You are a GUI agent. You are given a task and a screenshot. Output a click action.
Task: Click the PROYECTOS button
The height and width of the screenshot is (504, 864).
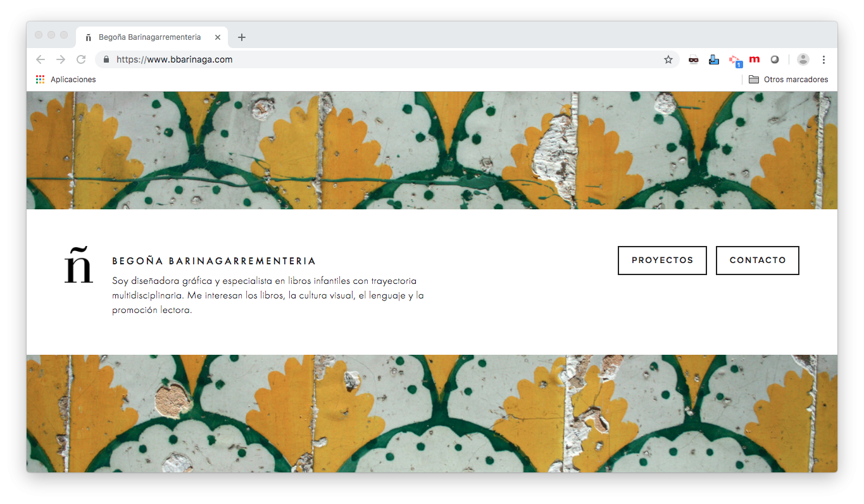(x=662, y=261)
